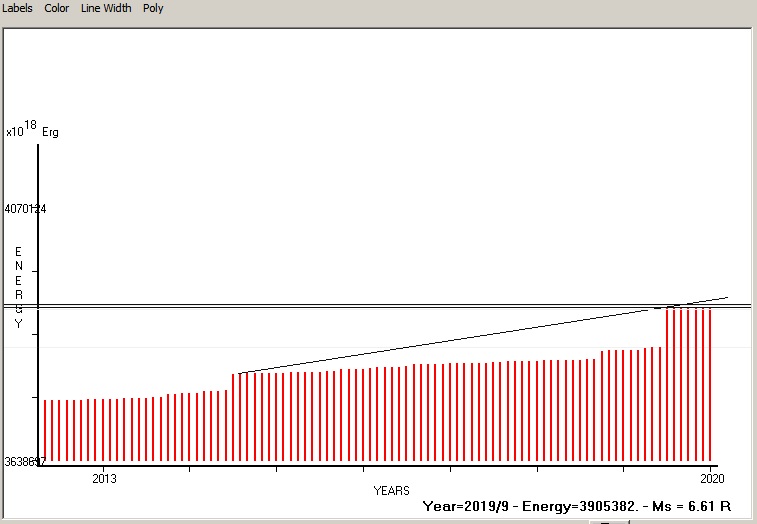The height and width of the screenshot is (524, 757).
Task: Open the Poly menu
Action: pos(153,8)
